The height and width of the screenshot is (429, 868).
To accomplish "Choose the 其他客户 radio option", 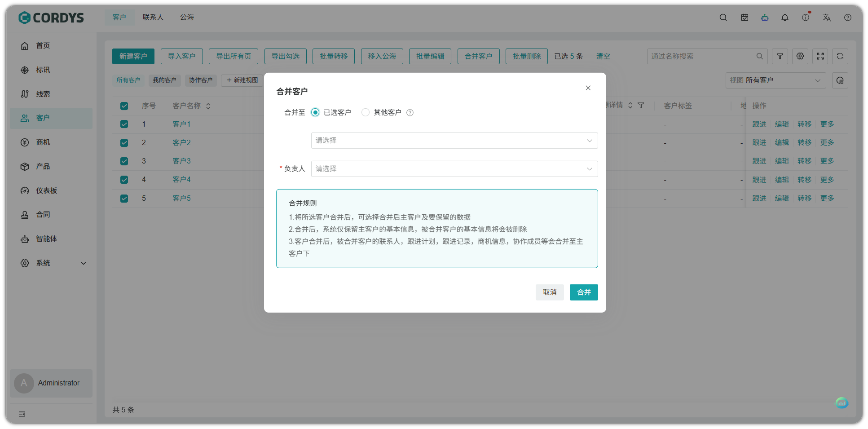I will pyautogui.click(x=366, y=112).
